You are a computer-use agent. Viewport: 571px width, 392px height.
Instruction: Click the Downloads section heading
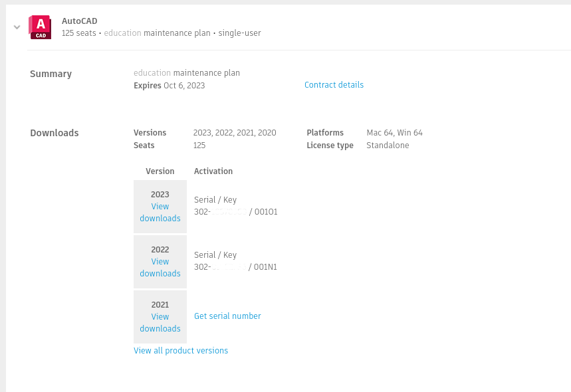[x=55, y=133]
